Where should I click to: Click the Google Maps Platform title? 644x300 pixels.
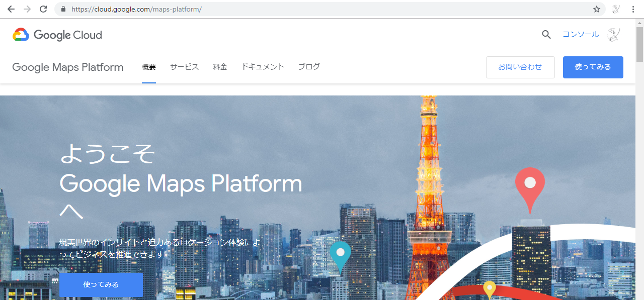tap(68, 67)
